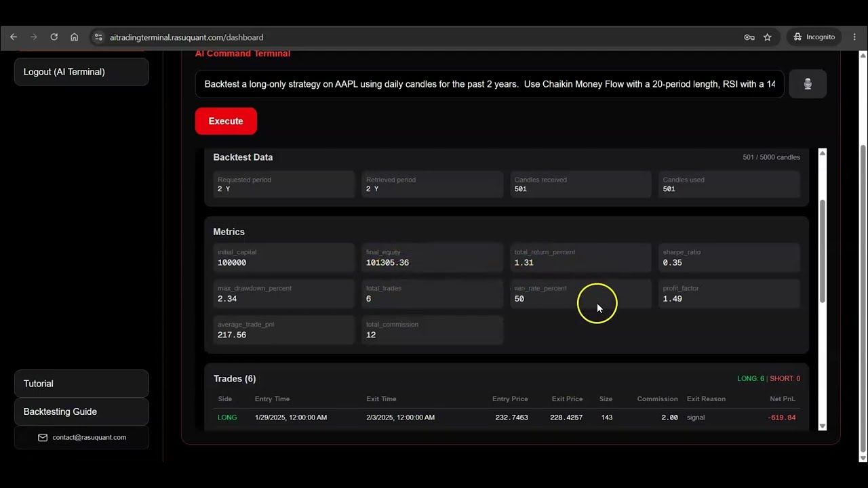The height and width of the screenshot is (488, 868).
Task: Click the Net PnL column header
Action: (783, 399)
